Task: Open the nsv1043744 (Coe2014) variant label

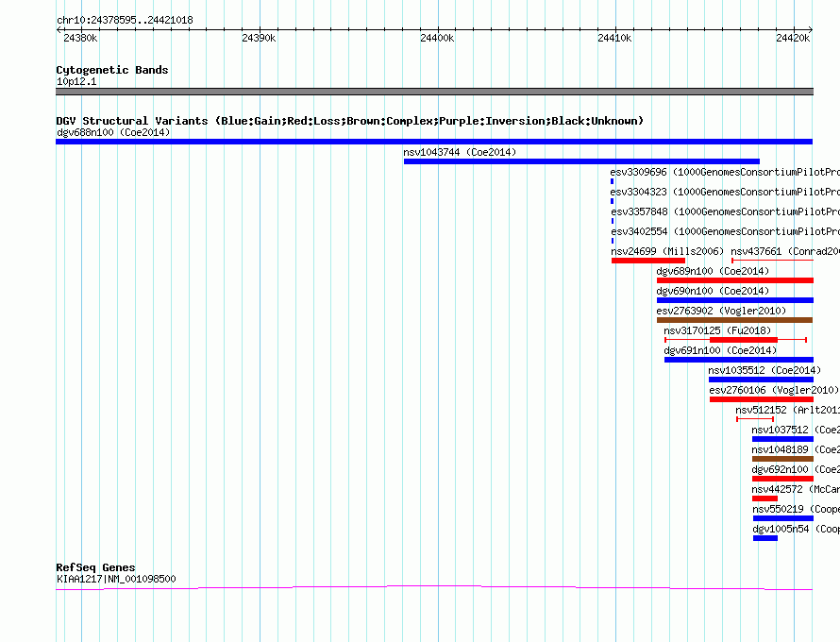Action: (460, 152)
